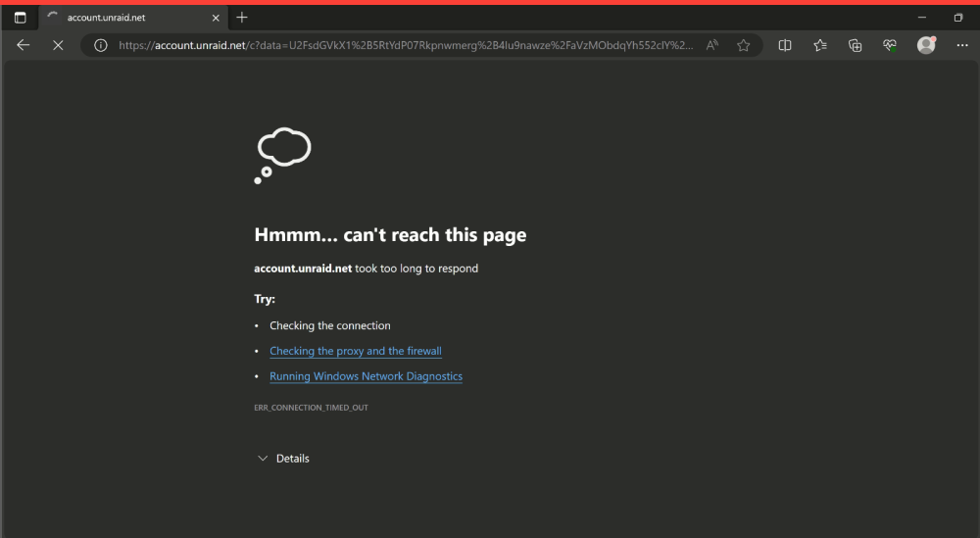
Task: Open Browser essentials heart icon
Action: point(890,45)
